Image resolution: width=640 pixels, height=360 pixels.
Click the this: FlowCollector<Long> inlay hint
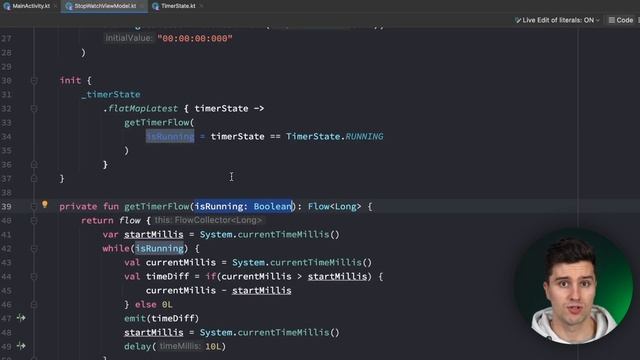(209, 220)
